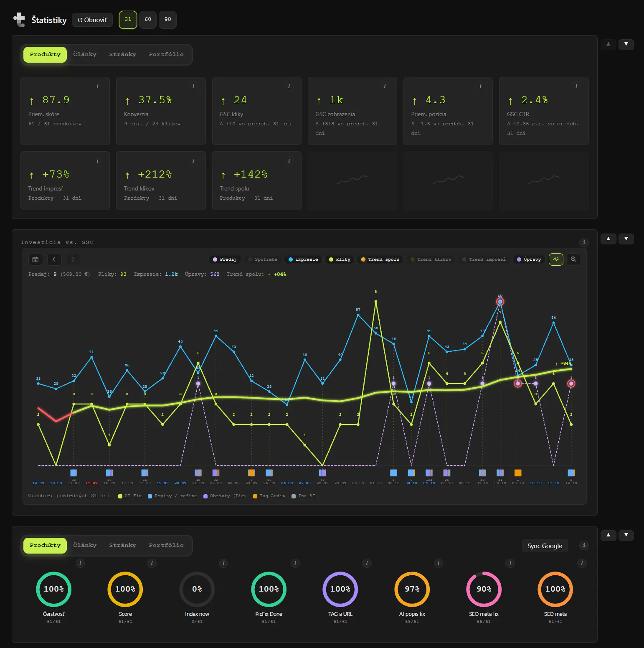Go to the previous chart period chevron
The height and width of the screenshot is (648, 644).
click(x=54, y=259)
